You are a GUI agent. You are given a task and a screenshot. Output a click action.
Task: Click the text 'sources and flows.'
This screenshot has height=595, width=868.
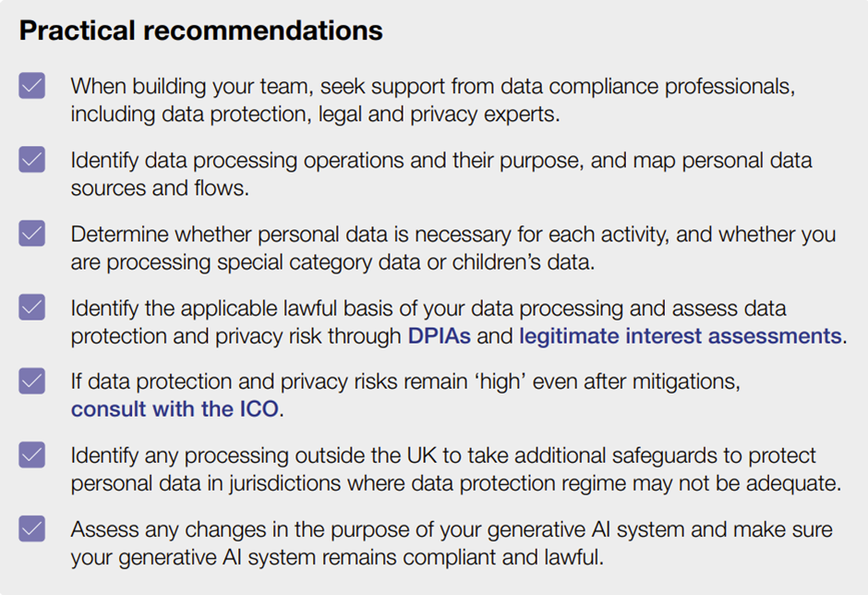[x=160, y=188]
